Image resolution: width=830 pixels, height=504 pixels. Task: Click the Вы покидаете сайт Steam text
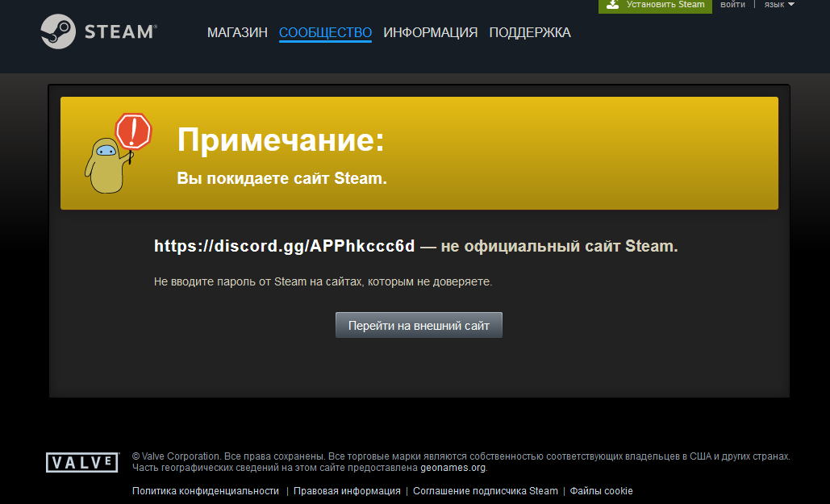(282, 178)
